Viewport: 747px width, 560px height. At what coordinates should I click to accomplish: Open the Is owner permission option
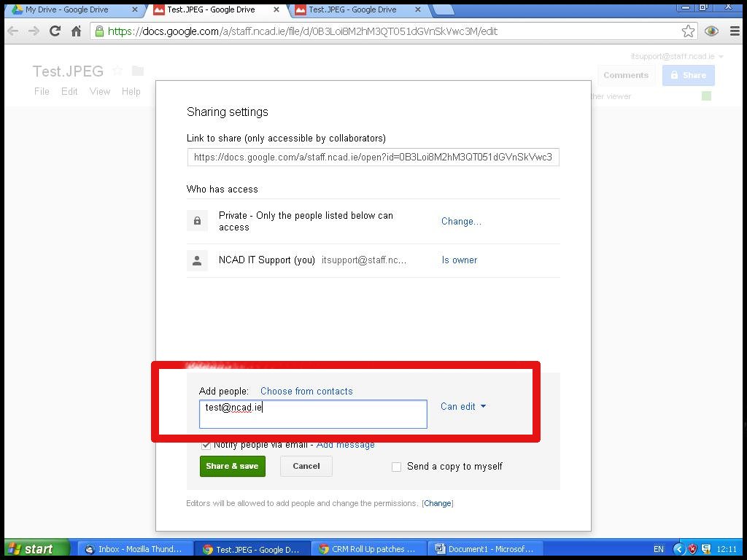point(460,260)
